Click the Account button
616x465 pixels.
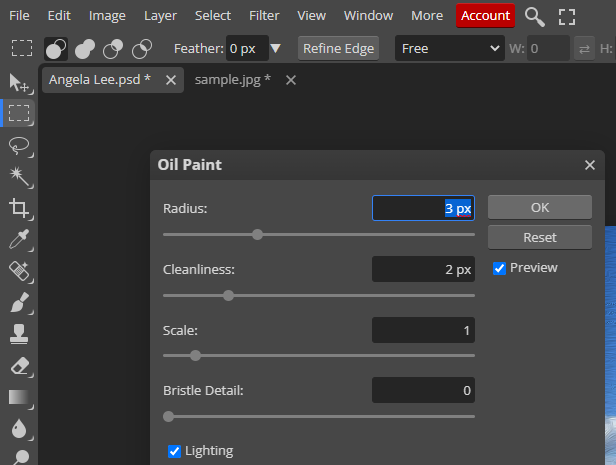[485, 16]
